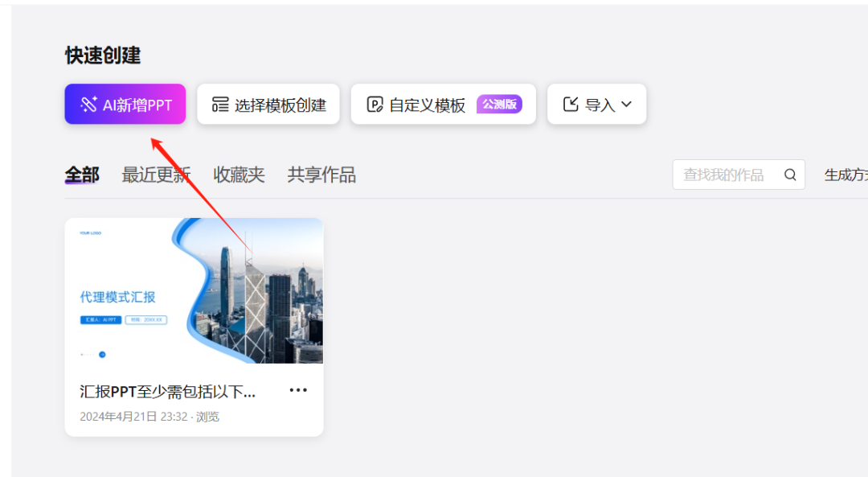Open the three-dot menu on 汇报PPT card

[298, 390]
